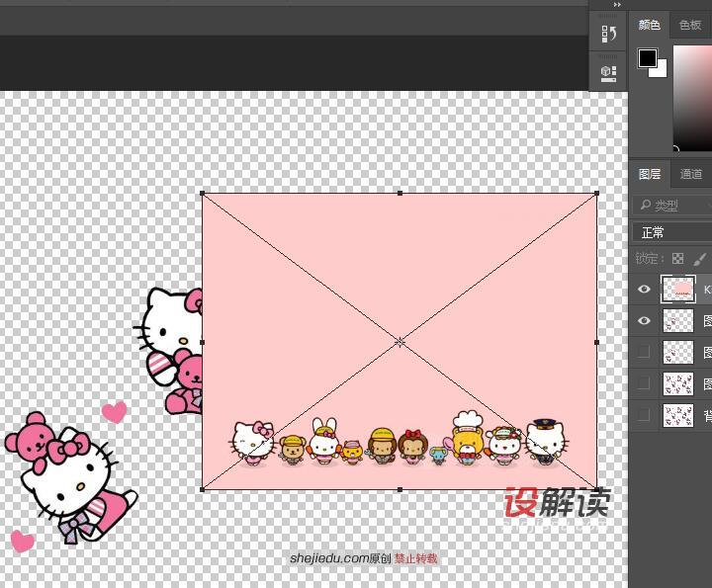712x588 pixels.
Task: Click the transform center reference point
Action: point(400,342)
